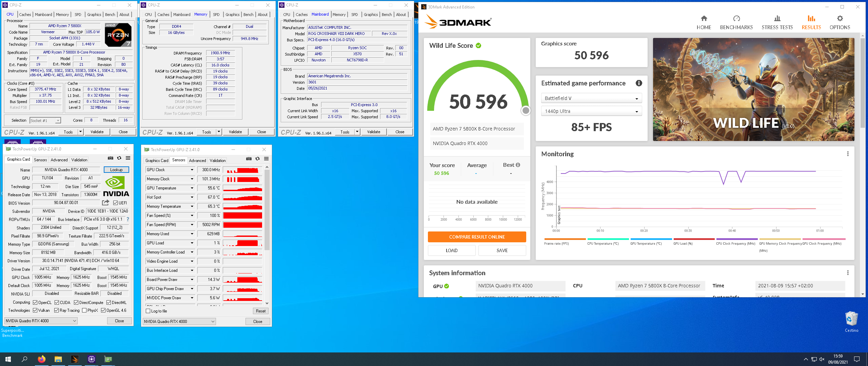Switch to SPD tab in CPU-Z Memory window
Screen dimensions: 868x366
(216, 15)
